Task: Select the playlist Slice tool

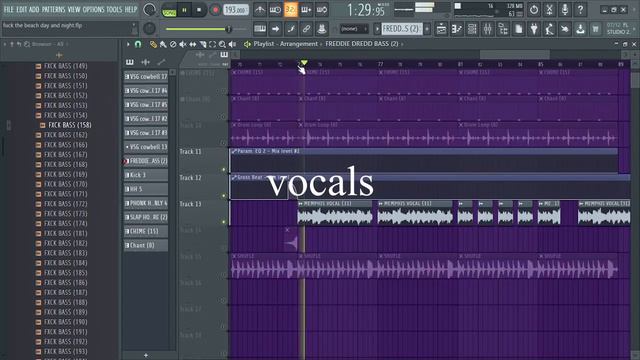Action: click(202, 44)
